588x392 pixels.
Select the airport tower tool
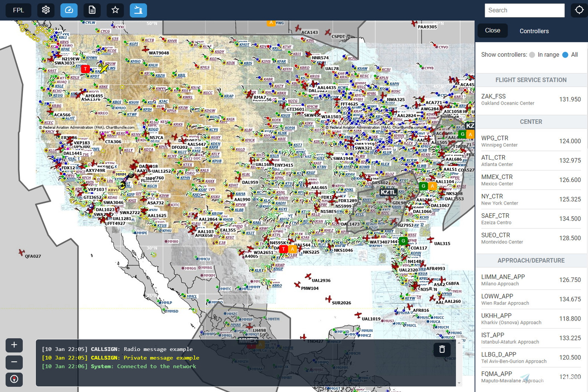coord(138,10)
